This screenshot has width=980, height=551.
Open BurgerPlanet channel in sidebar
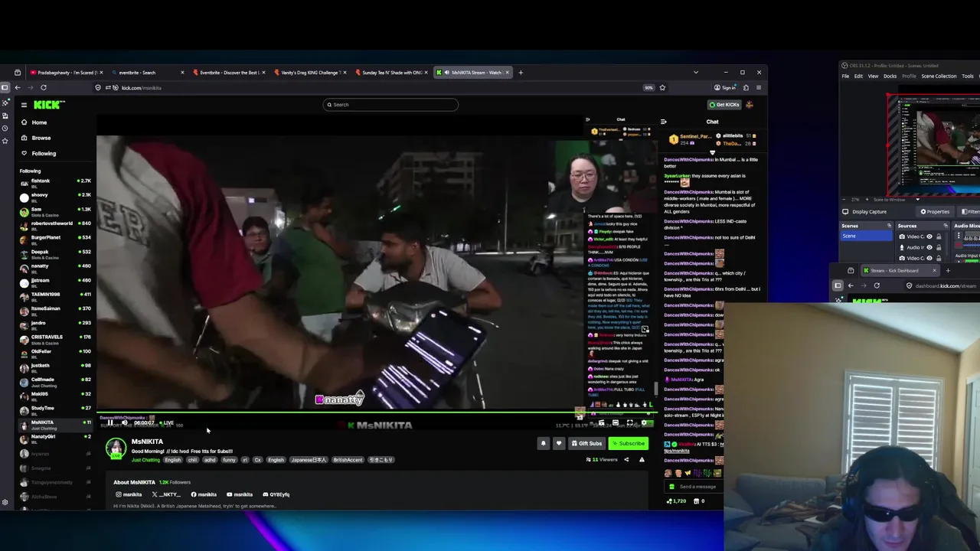coord(55,239)
